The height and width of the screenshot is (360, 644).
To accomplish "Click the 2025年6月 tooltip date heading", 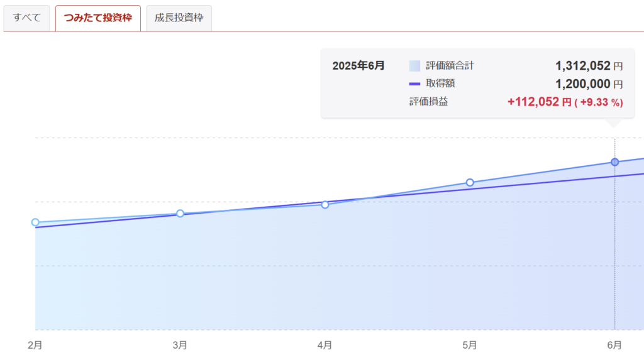I will tap(358, 66).
